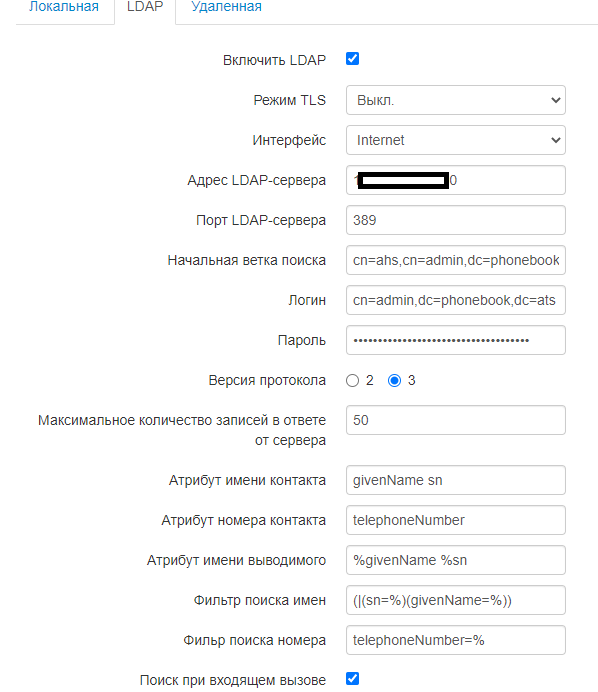Focus the Порт LDAP-сервера field with 389
This screenshot has width=598, height=692.
click(x=455, y=220)
